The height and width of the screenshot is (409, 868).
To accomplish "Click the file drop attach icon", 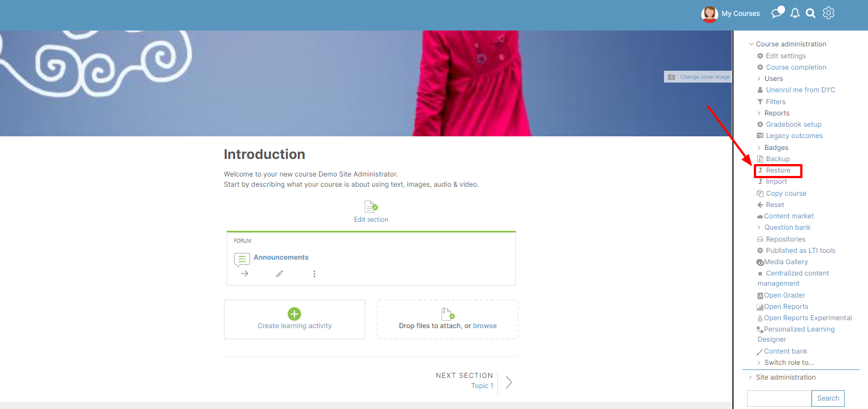I will 448,314.
